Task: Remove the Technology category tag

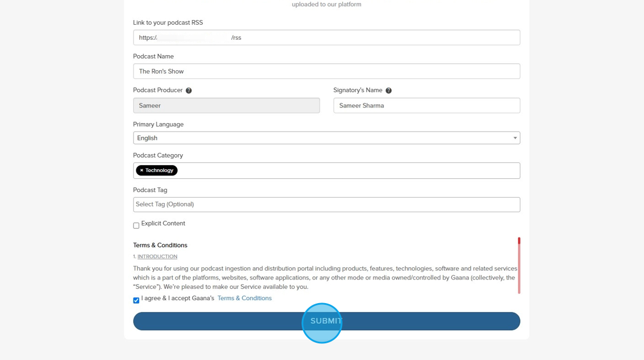Action: coord(141,170)
